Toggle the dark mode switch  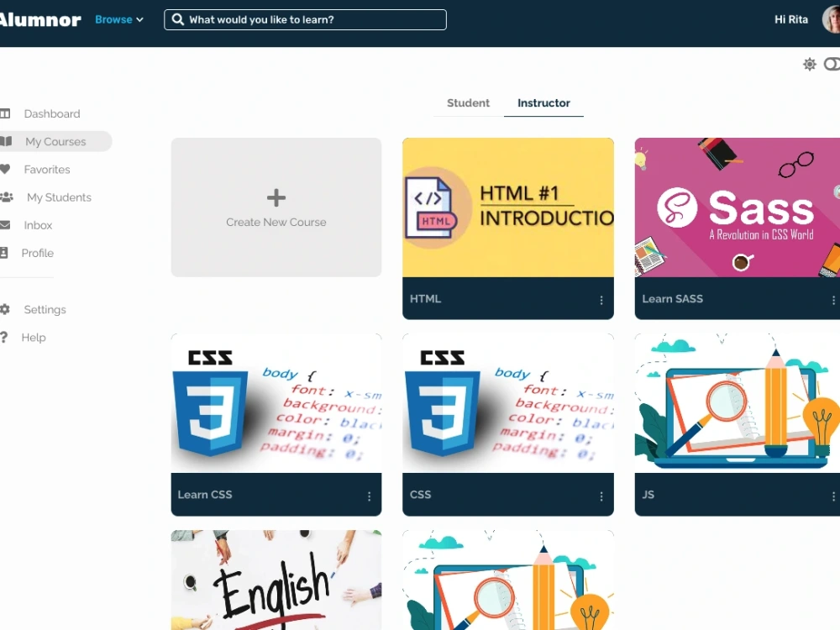pos(832,65)
